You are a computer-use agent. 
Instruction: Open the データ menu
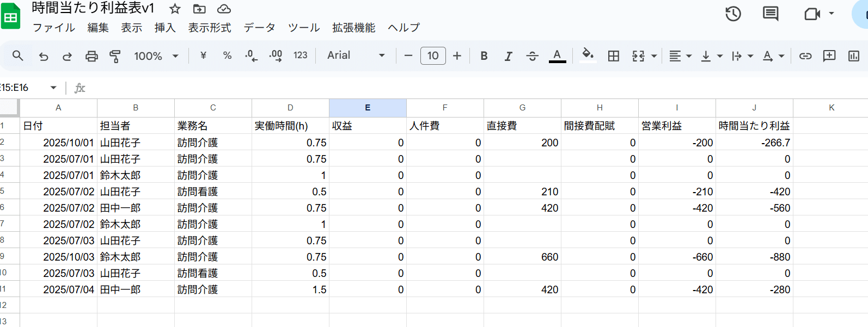[x=259, y=28]
